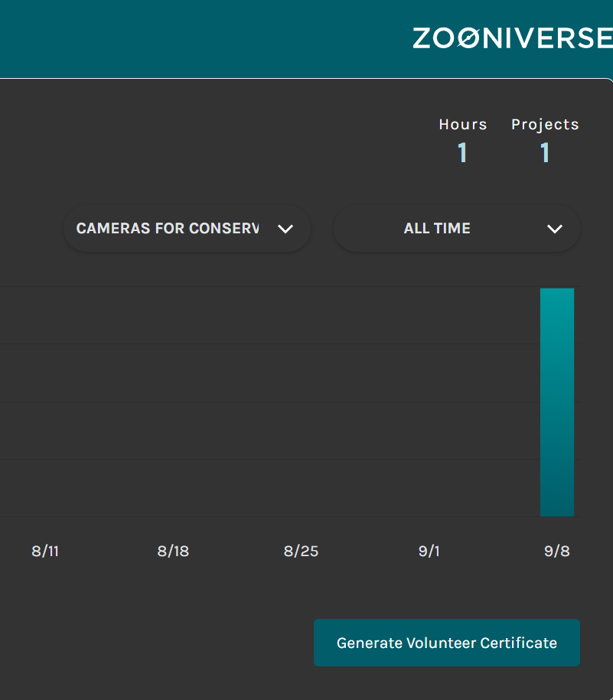Click Generate Volunteer Certificate button
The width and height of the screenshot is (613, 700).
point(447,643)
